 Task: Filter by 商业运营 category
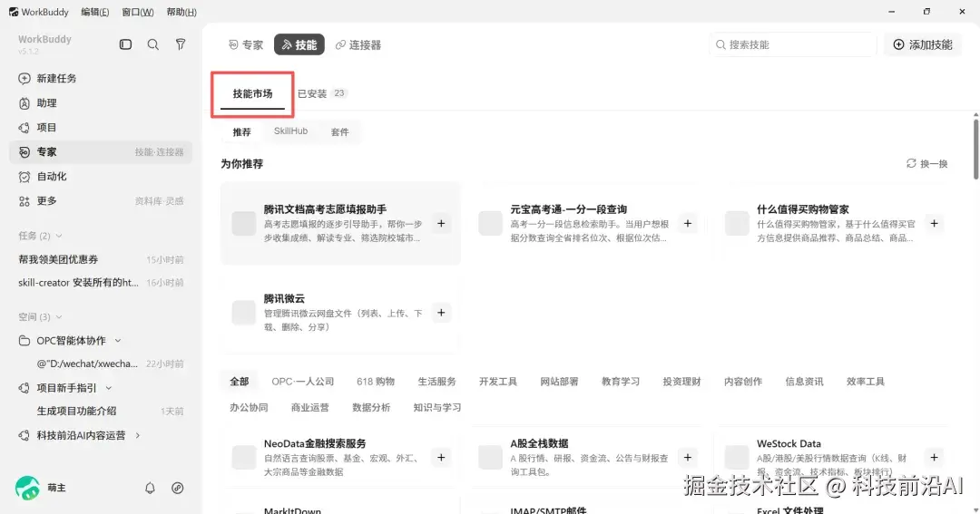[310, 407]
